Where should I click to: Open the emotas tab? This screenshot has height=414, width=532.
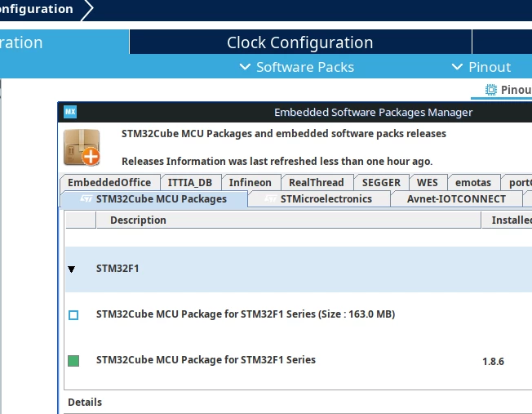473,182
